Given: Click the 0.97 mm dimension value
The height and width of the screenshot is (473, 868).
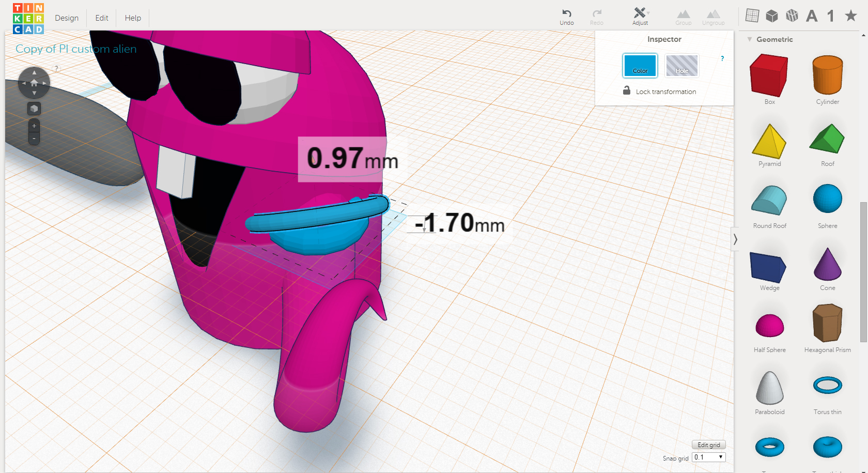Looking at the screenshot, I should [x=353, y=158].
